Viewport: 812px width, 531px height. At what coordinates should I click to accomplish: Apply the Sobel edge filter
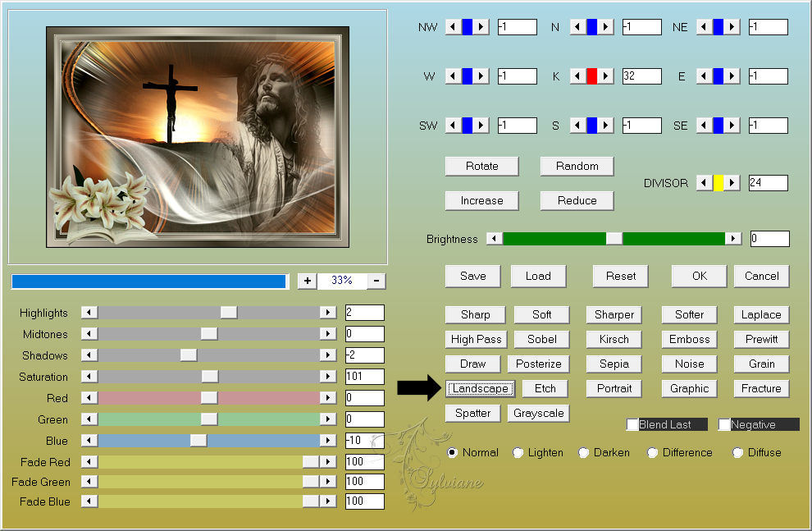tap(541, 339)
